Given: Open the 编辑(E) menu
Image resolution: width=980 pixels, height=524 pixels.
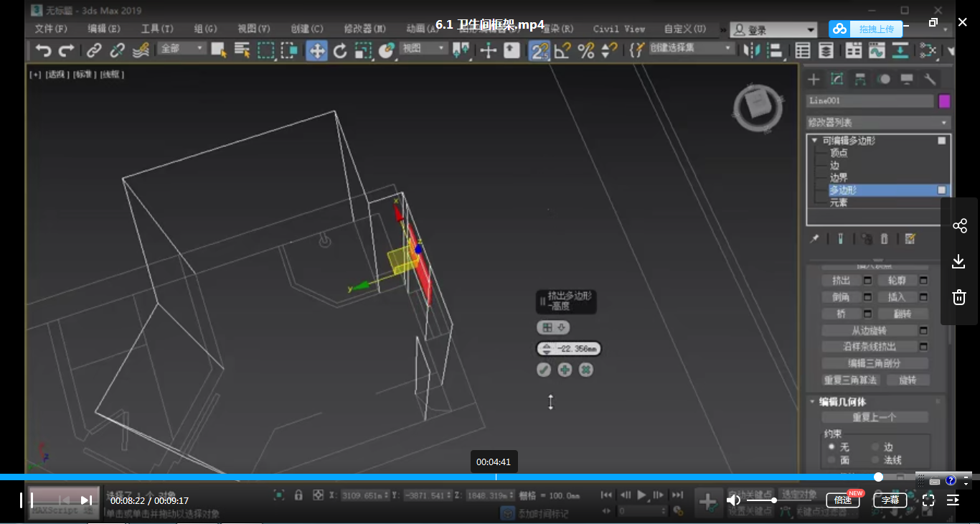Looking at the screenshot, I should point(104,29).
